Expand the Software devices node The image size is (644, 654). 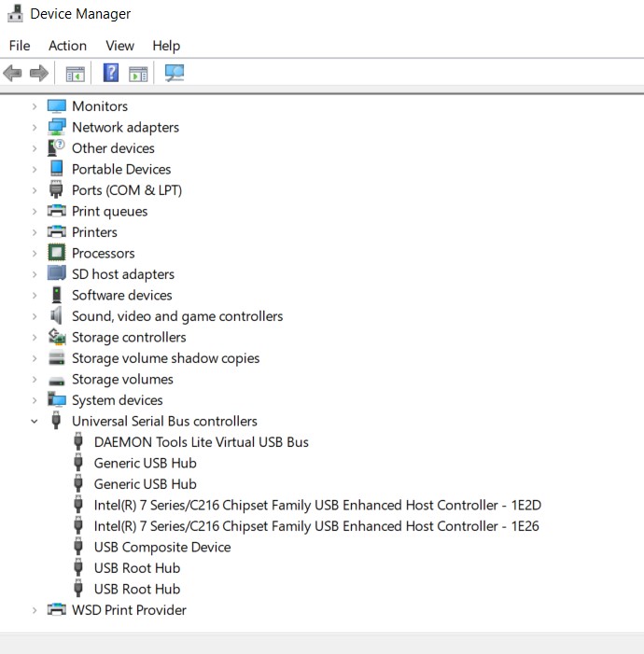pos(35,296)
